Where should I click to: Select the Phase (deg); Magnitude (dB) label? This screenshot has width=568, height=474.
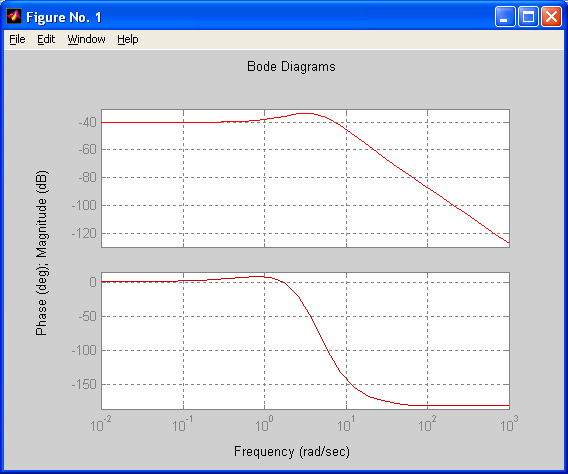[41, 253]
